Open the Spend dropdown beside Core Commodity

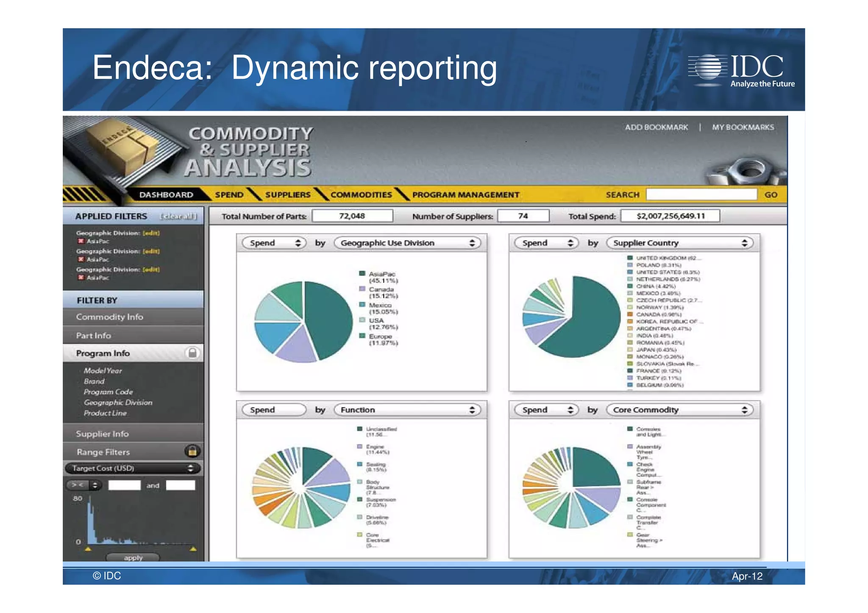click(x=547, y=410)
